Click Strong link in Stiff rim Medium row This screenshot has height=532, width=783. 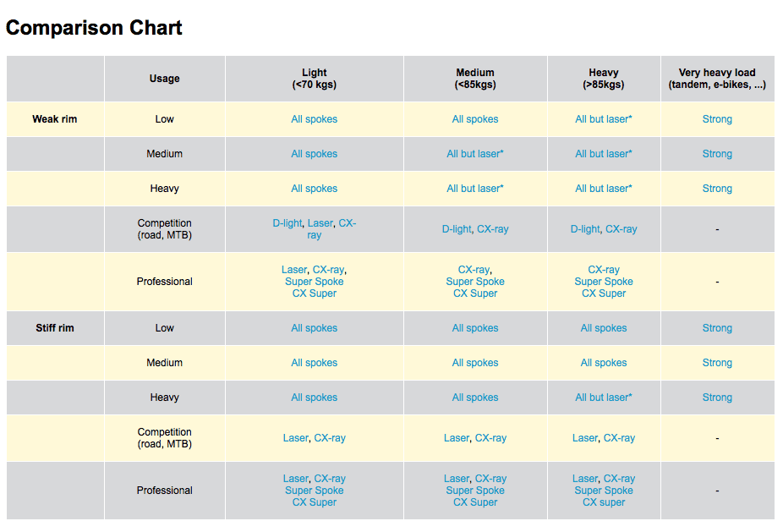717,363
